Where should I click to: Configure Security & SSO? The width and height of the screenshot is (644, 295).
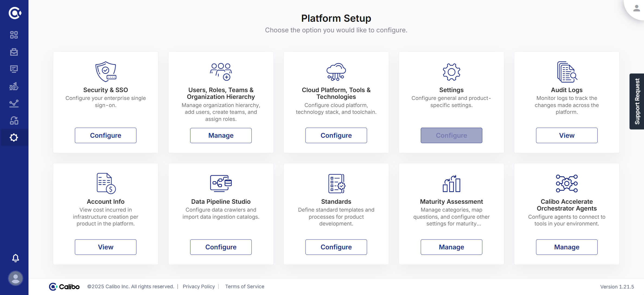[106, 135]
